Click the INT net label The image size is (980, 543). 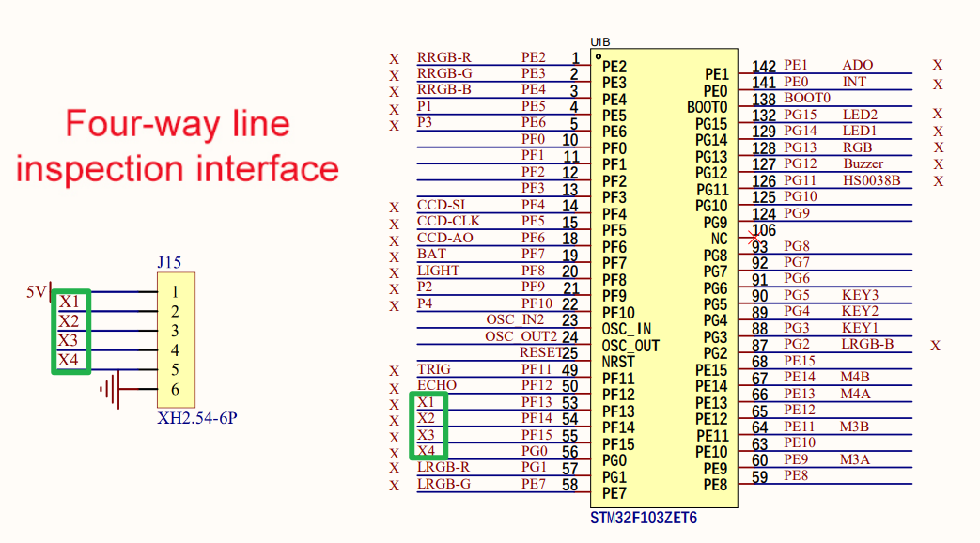coord(854,82)
